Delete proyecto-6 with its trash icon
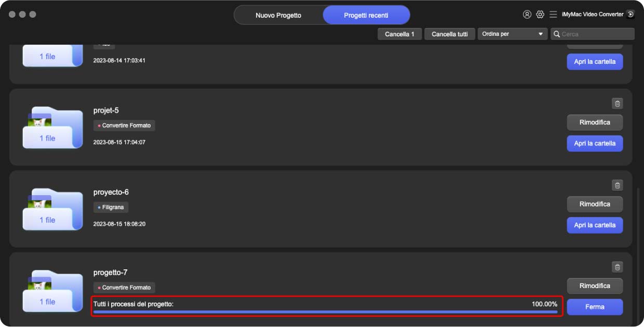 tap(617, 185)
